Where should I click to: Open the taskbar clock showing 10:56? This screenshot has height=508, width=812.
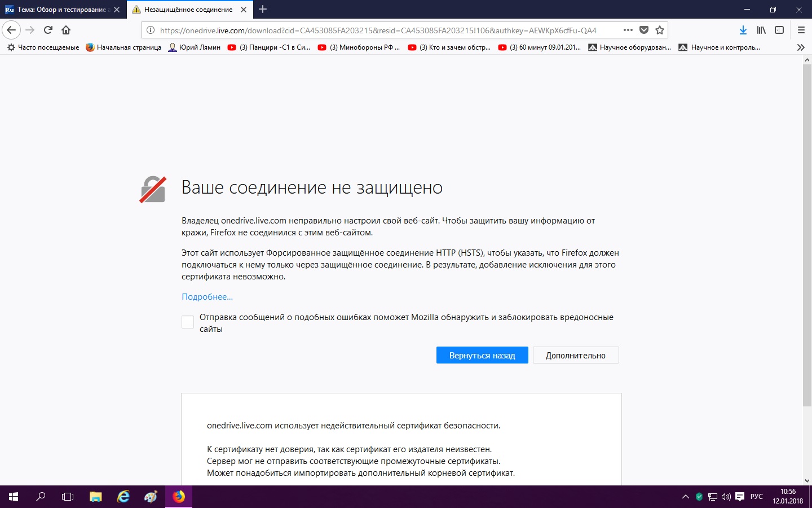788,497
